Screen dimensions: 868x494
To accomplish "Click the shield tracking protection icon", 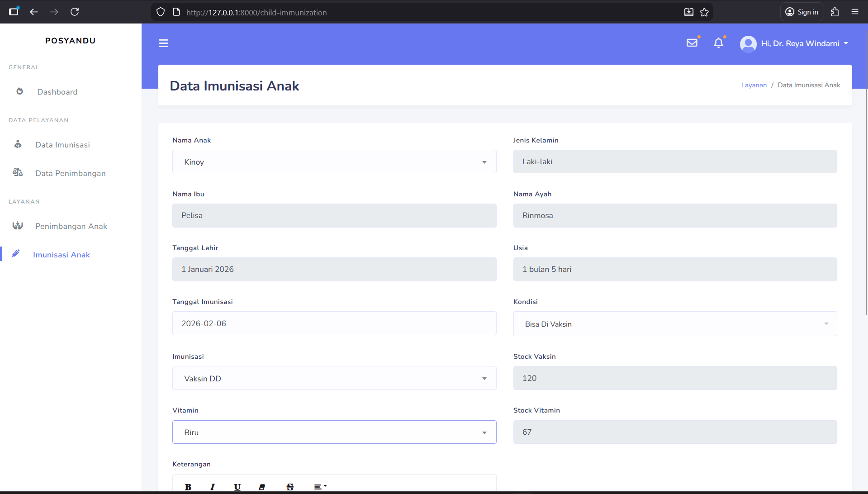I will coord(161,12).
